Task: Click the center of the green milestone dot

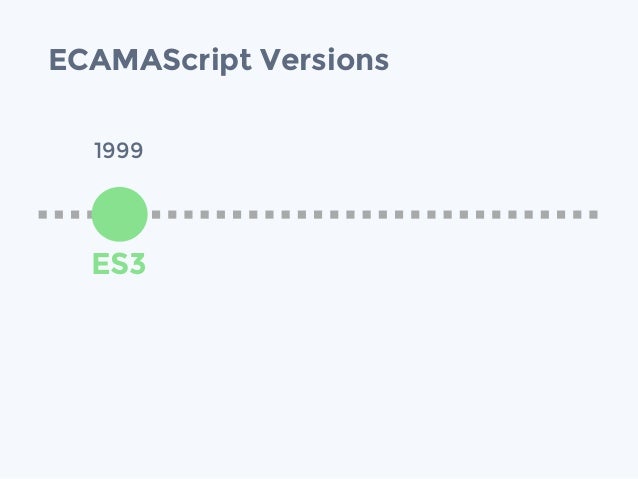Action: [x=120, y=214]
